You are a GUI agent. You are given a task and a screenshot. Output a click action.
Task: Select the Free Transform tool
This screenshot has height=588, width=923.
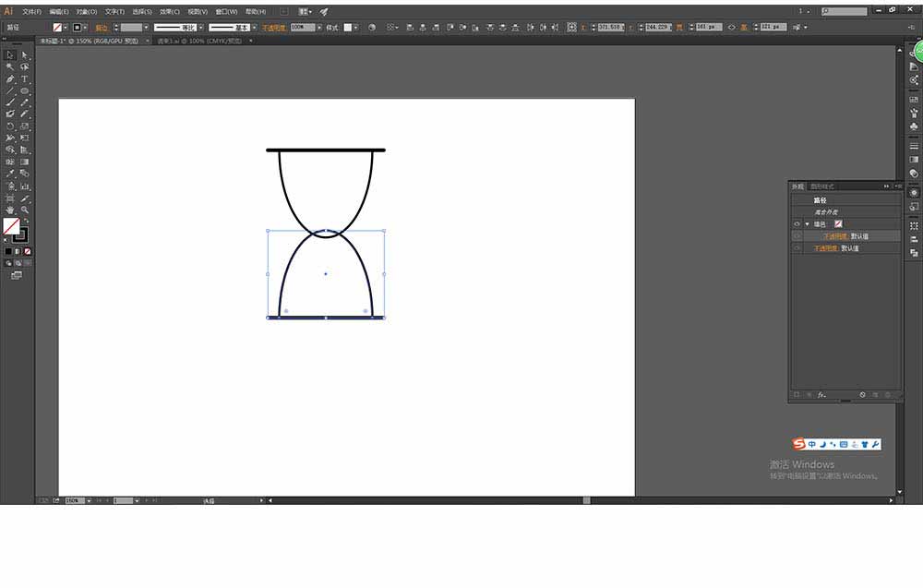pos(25,138)
